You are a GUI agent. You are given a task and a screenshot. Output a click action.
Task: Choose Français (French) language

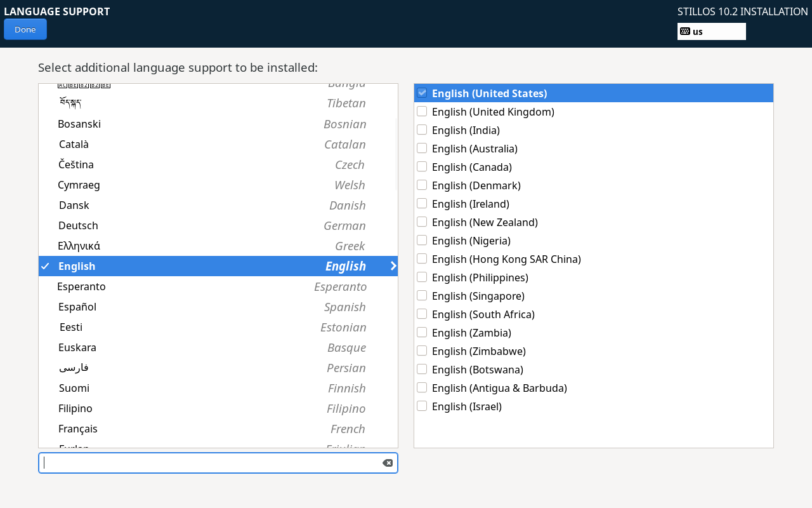tap(218, 429)
